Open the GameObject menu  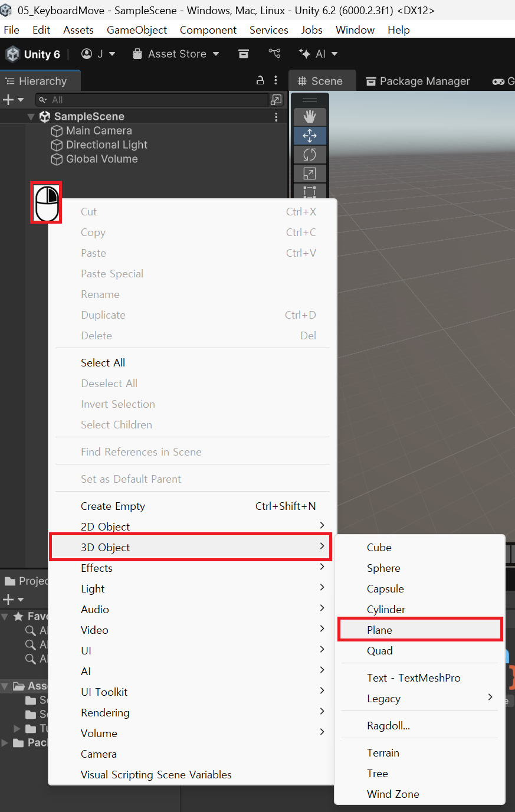click(137, 30)
